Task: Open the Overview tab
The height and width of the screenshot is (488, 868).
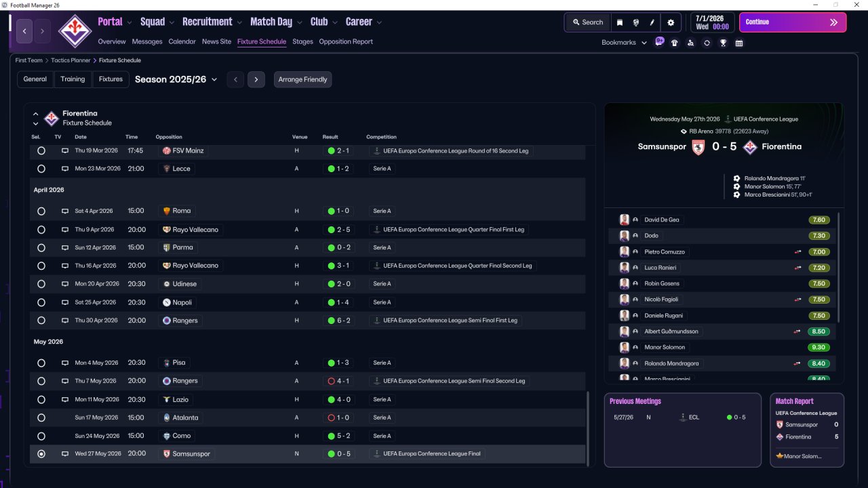Action: click(x=112, y=41)
